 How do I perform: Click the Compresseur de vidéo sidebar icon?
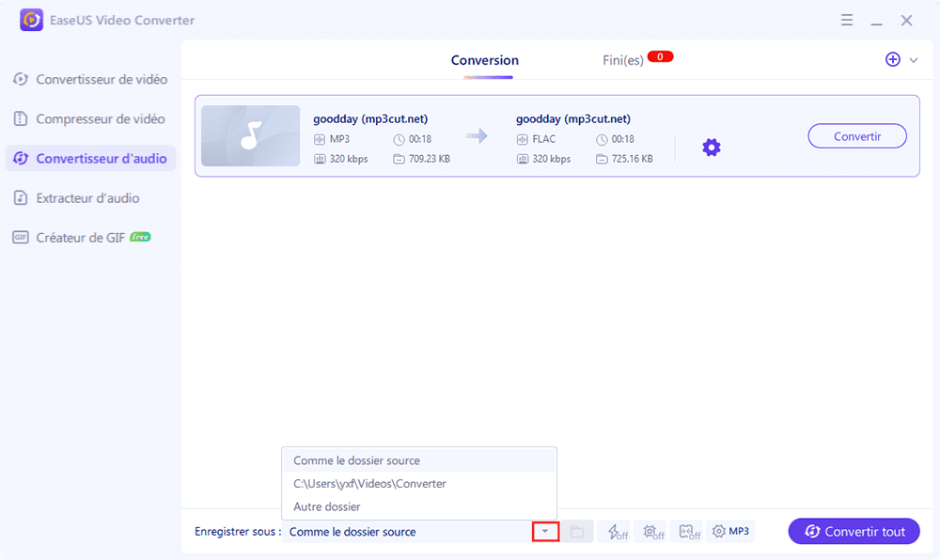[x=21, y=119]
